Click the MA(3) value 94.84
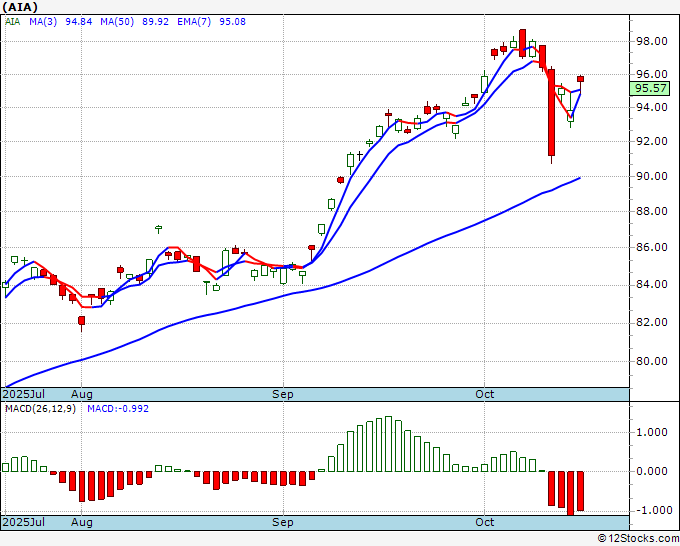The height and width of the screenshot is (546, 680). coord(78,22)
